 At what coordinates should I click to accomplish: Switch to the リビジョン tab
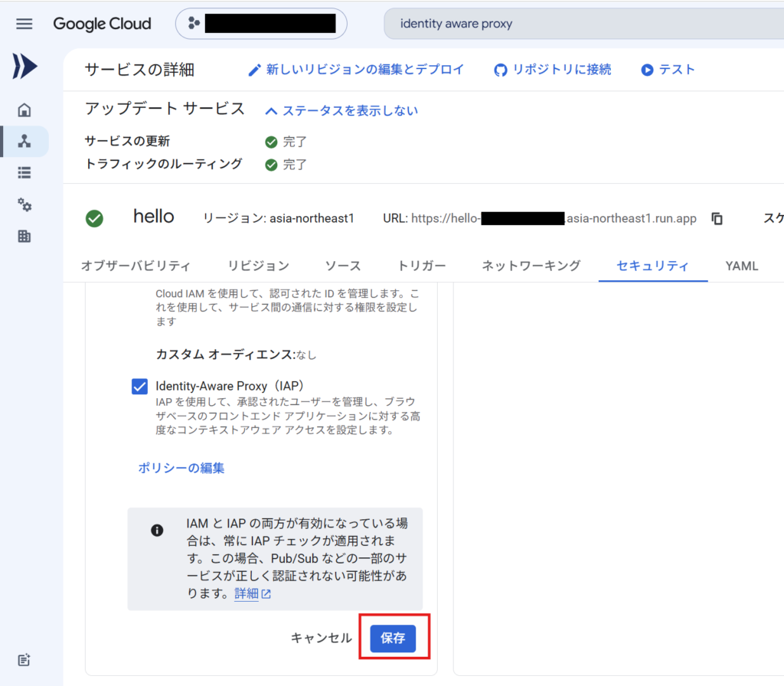pos(259,266)
